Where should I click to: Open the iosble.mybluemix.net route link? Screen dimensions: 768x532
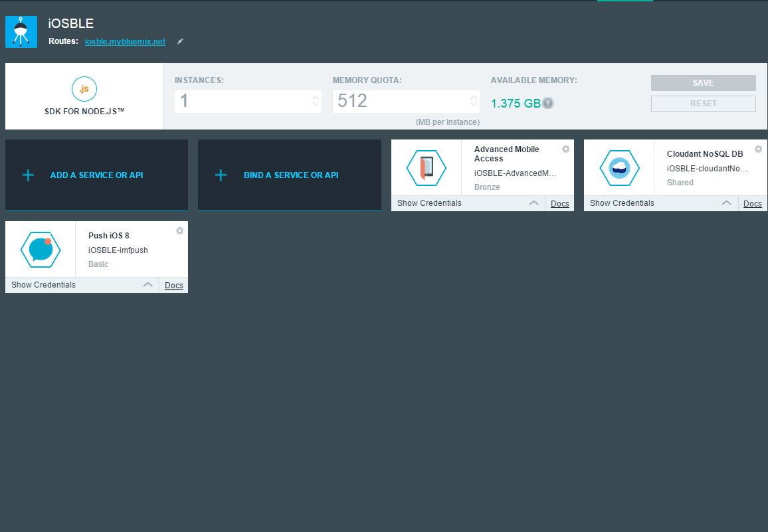(x=125, y=42)
